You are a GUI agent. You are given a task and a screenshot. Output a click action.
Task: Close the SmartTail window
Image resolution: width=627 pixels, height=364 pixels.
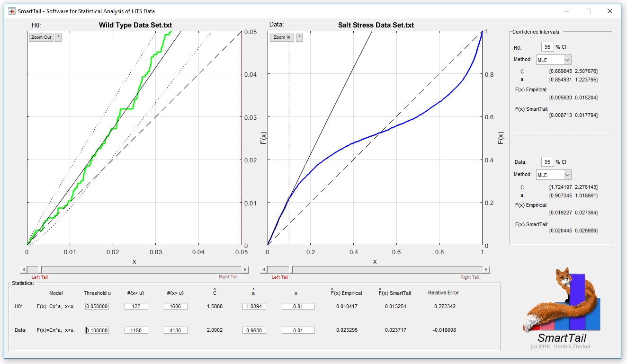pyautogui.click(x=610, y=11)
